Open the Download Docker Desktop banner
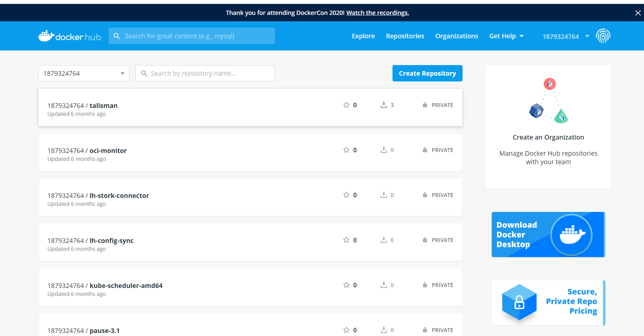This screenshot has width=644, height=336. point(548,234)
